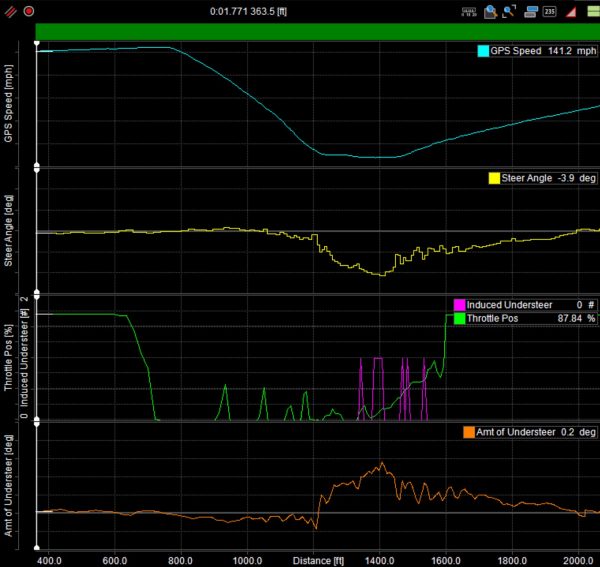Click the orange Amt of Understeer swatch
The height and width of the screenshot is (567, 600).
tap(469, 432)
